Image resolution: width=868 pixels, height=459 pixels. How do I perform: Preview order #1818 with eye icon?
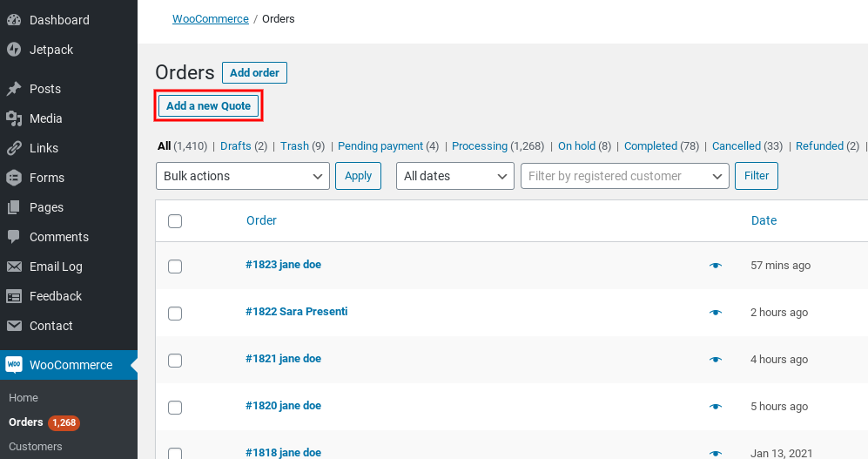(x=716, y=454)
